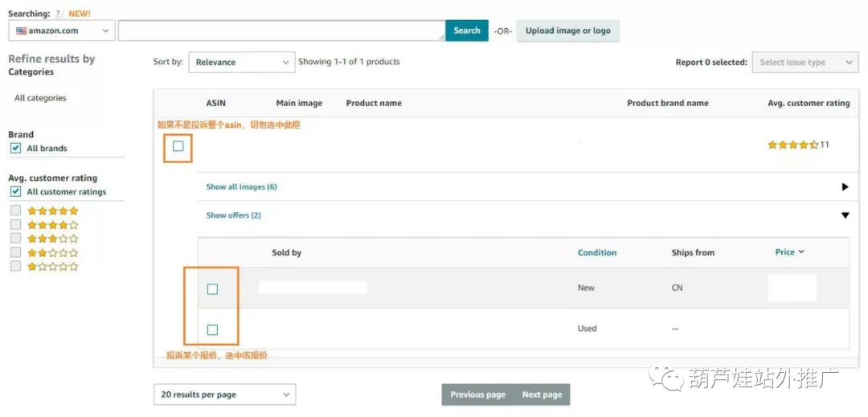Open the 20 results per page dropdown
The image size is (868, 417).
tap(225, 395)
